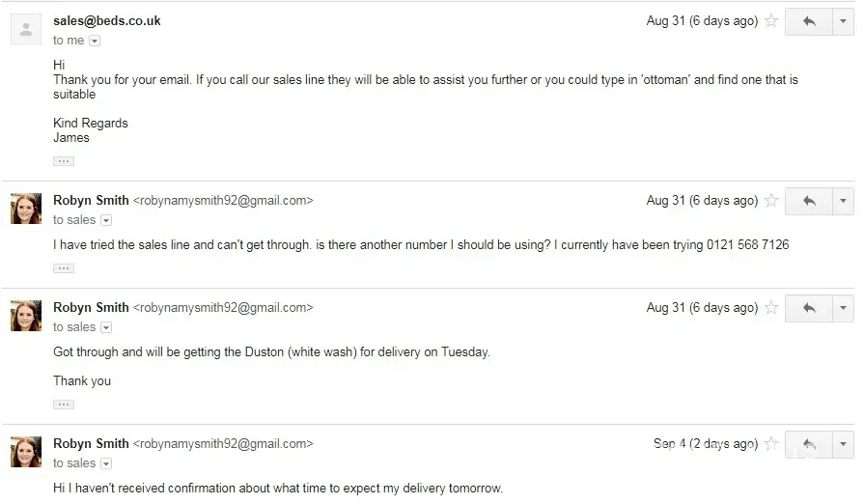Expand trimmed content below the "Thank you" message

pyautogui.click(x=64, y=405)
